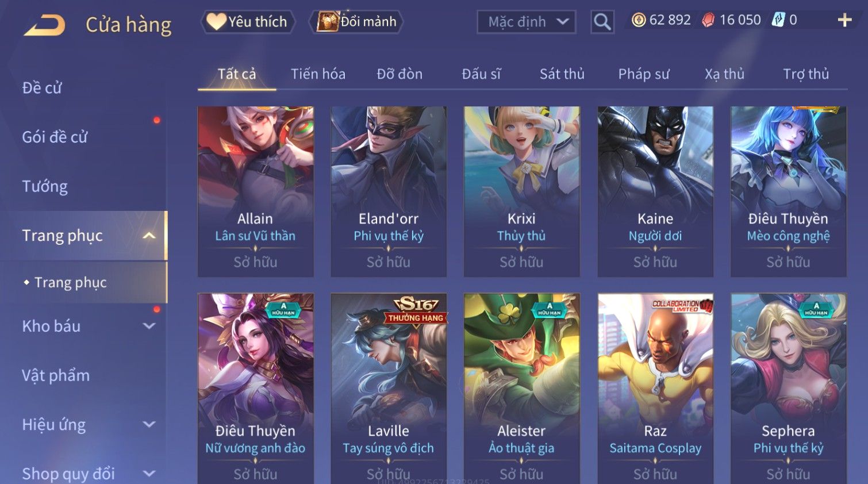Open Gói đề cử in the sidebar
868x484 pixels.
(55, 137)
